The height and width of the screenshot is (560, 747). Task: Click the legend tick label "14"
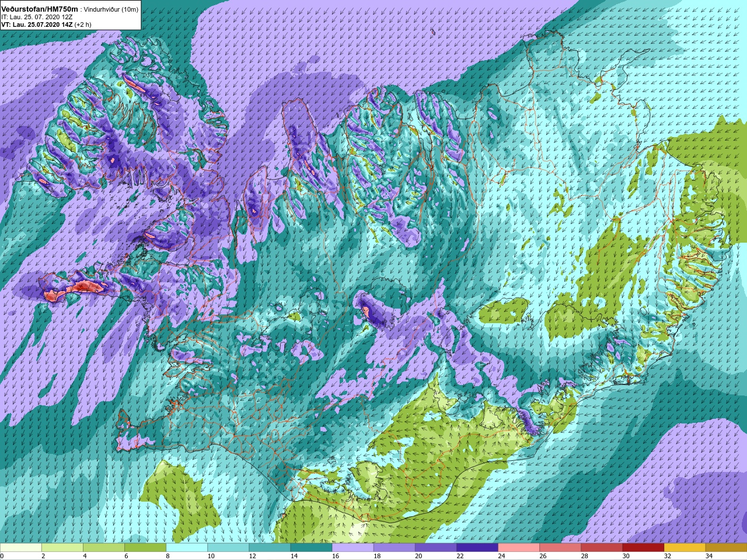tap(294, 556)
